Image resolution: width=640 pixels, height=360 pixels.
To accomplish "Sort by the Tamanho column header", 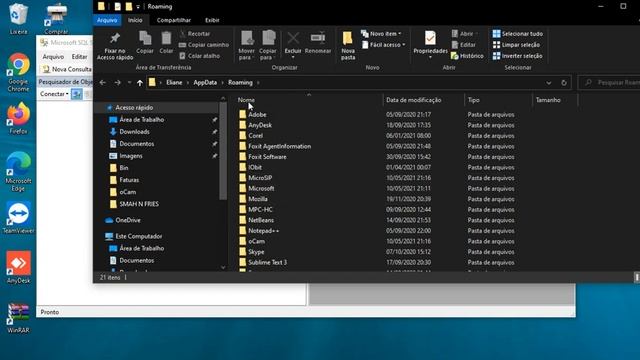I will click(x=548, y=100).
